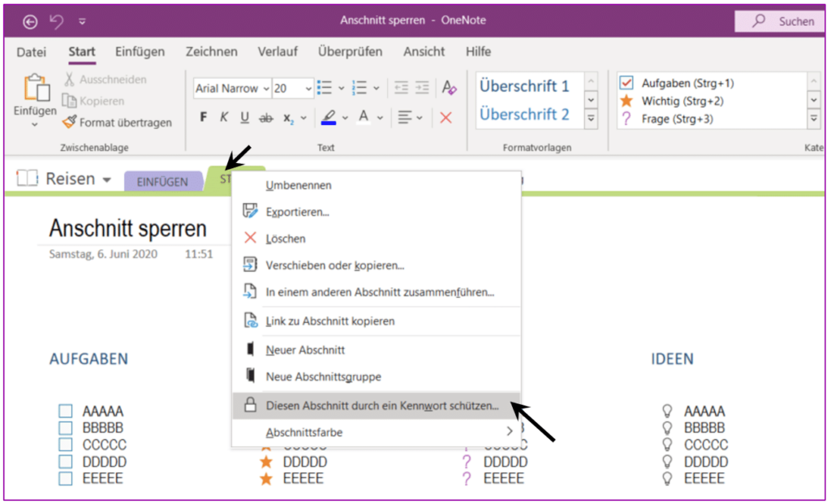
Task: Apply the font color A button
Action: pyautogui.click(x=364, y=117)
